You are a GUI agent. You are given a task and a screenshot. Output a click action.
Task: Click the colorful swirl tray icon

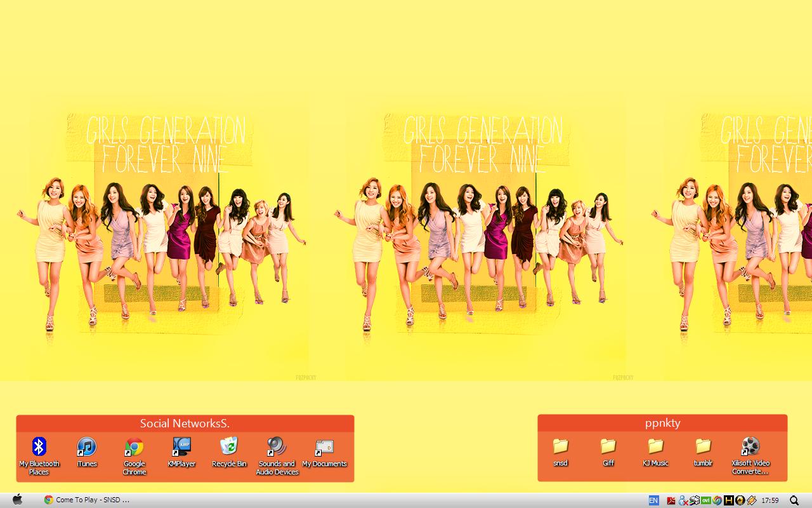[x=717, y=500]
